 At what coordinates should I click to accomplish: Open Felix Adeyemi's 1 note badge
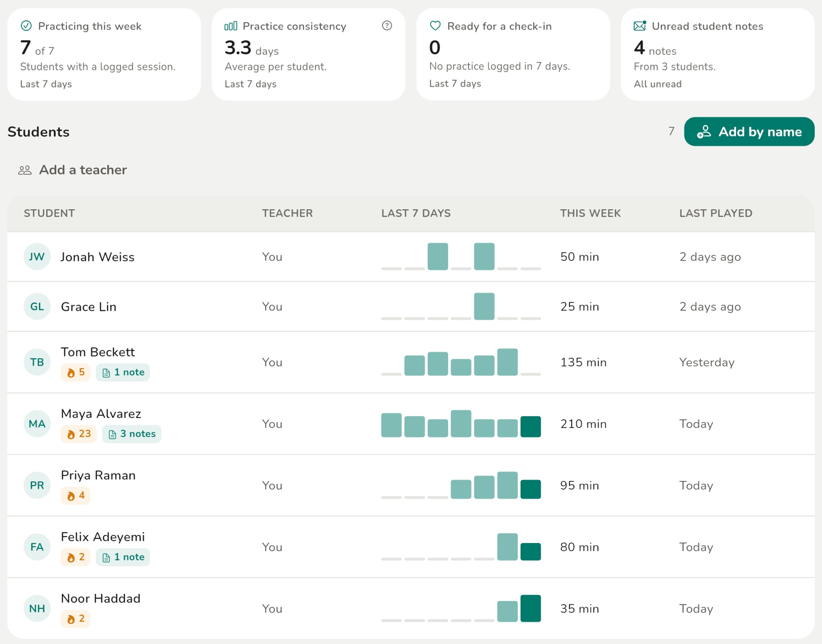coord(123,557)
